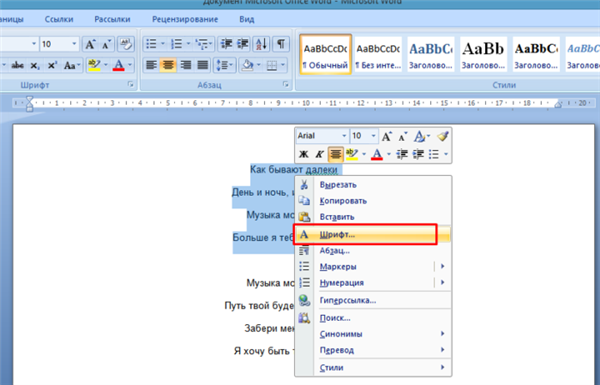Switch to the Рецензирование tab
The image size is (600, 385).
pos(185,19)
